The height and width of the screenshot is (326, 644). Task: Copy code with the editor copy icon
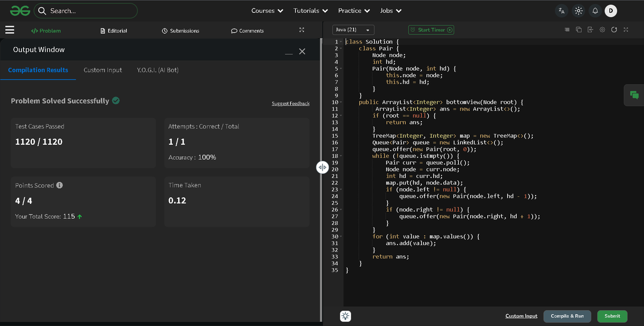(579, 30)
